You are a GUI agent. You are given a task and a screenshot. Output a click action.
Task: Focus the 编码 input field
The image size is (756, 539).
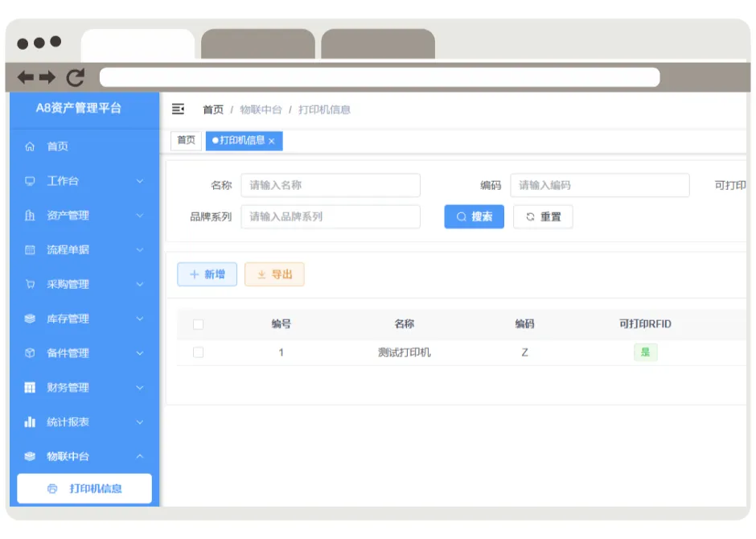coord(600,185)
